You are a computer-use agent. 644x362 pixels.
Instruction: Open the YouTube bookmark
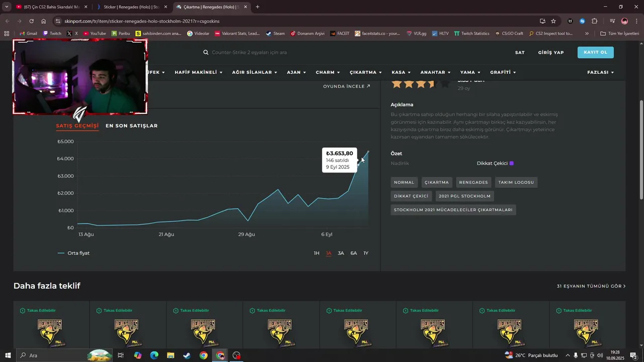coord(95,33)
